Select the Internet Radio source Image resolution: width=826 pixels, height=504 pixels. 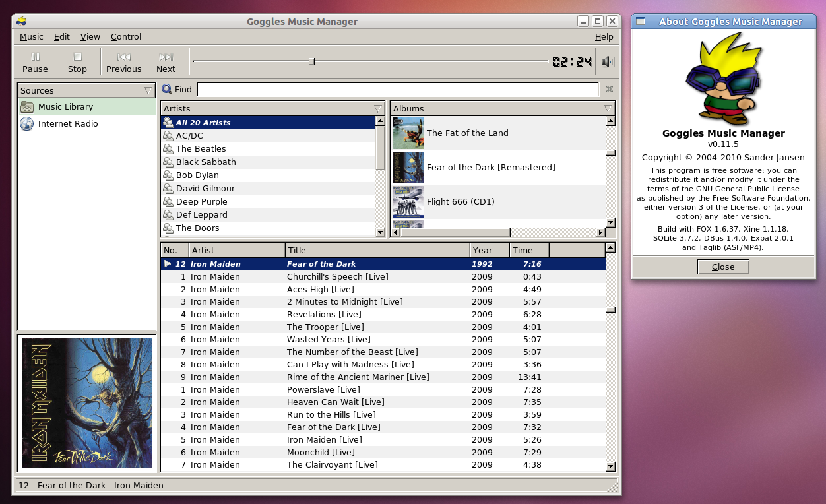[x=86, y=123]
